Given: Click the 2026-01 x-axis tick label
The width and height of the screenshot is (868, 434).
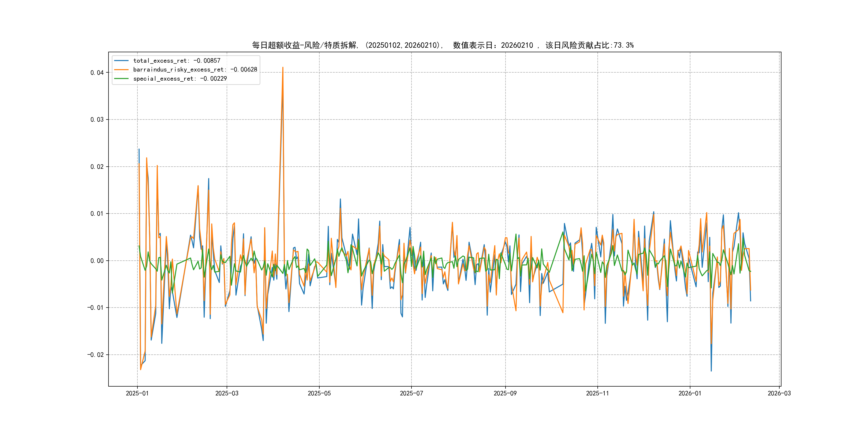Looking at the screenshot, I should tap(690, 393).
